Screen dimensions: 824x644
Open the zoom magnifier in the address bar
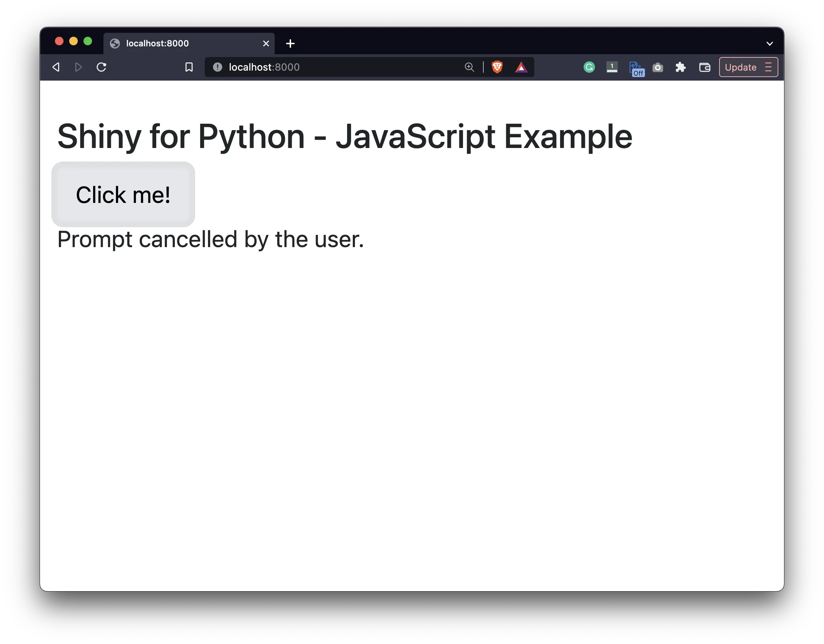click(469, 67)
